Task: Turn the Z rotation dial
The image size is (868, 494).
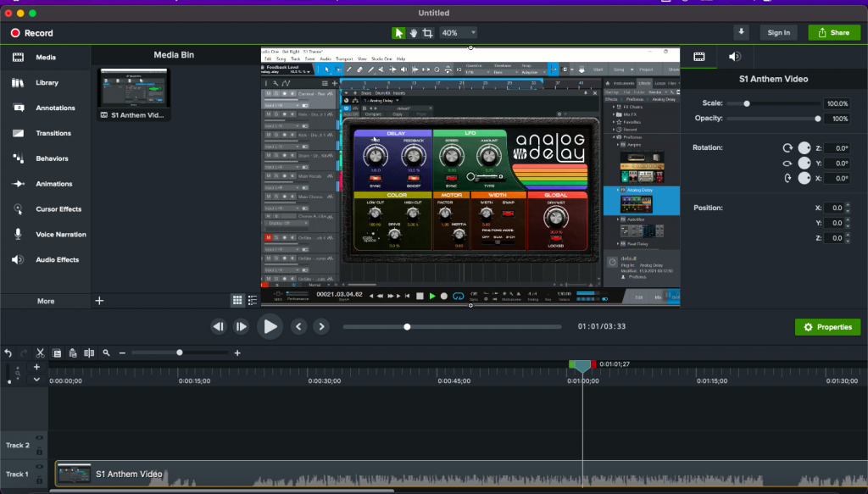Action: 804,148
